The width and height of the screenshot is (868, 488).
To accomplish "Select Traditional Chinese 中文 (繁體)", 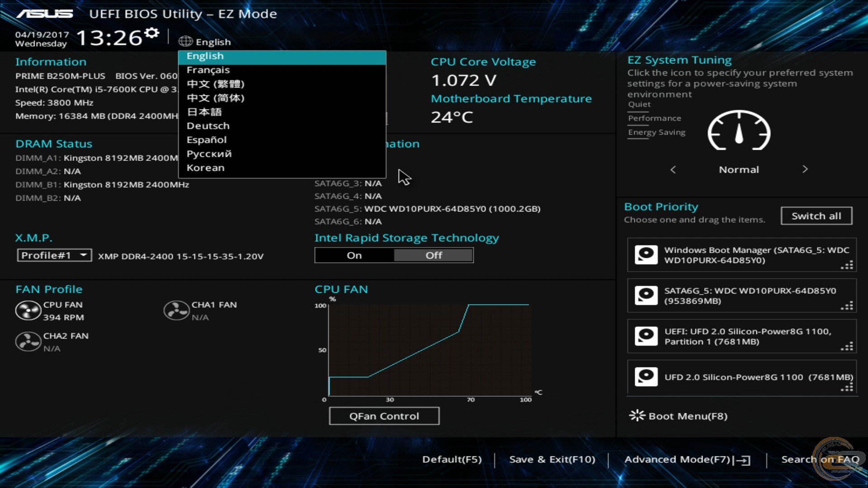I will pos(282,84).
